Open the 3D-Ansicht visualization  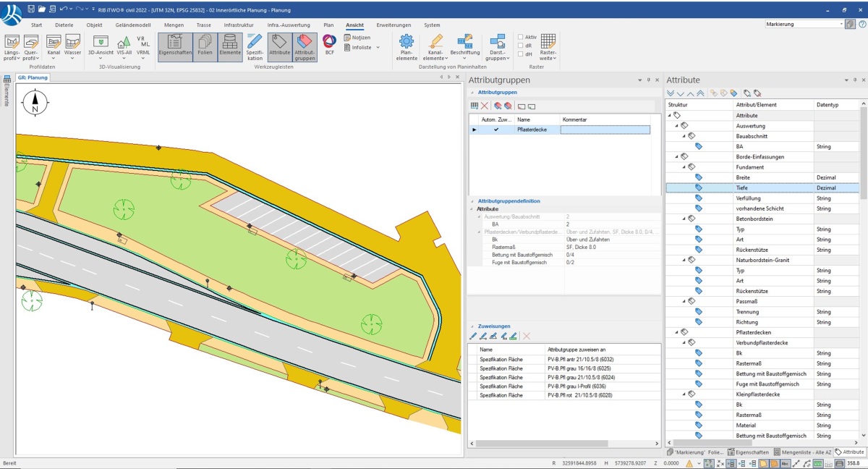point(101,46)
